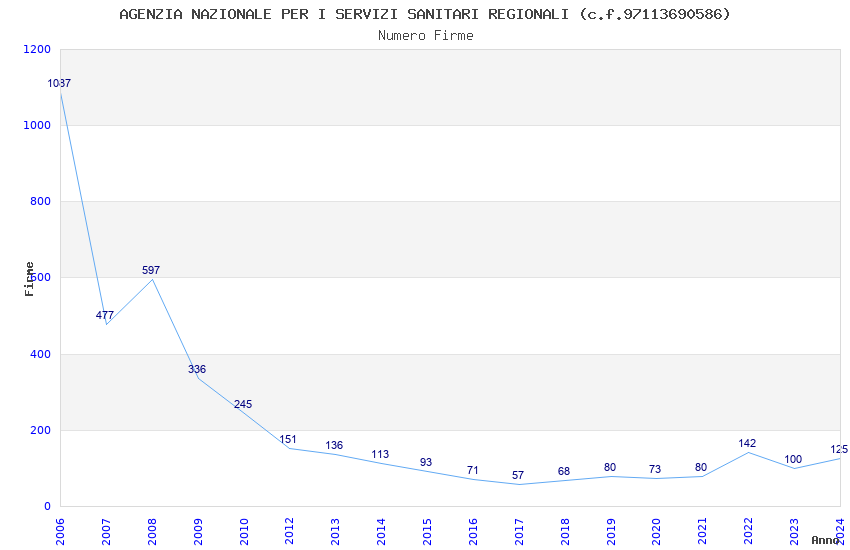Click the x-axis year label 2023
The width and height of the screenshot is (850, 550).
click(x=794, y=532)
